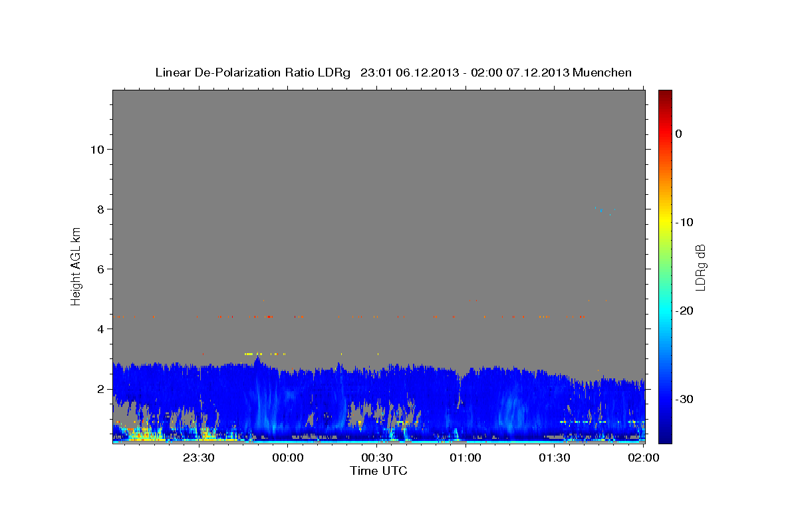798x532 pixels.
Task: Click the 01:30 time tick label
Action: 555,458
